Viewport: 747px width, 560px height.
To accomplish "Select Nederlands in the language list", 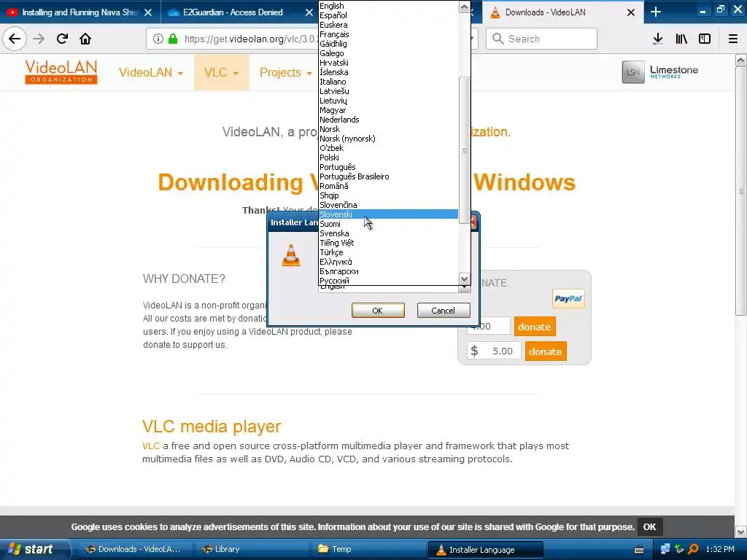I will (388, 120).
